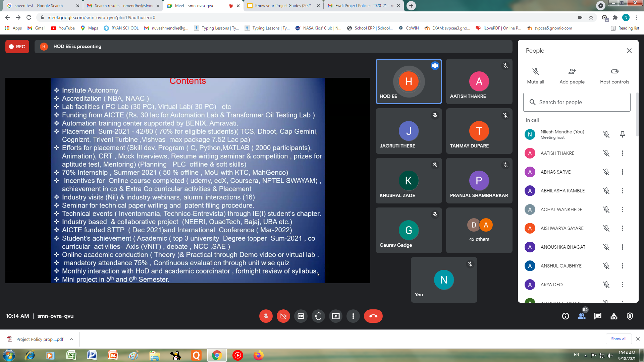Click the People panel vertical scrollbar
This screenshot has height=362, width=644.
(637, 114)
